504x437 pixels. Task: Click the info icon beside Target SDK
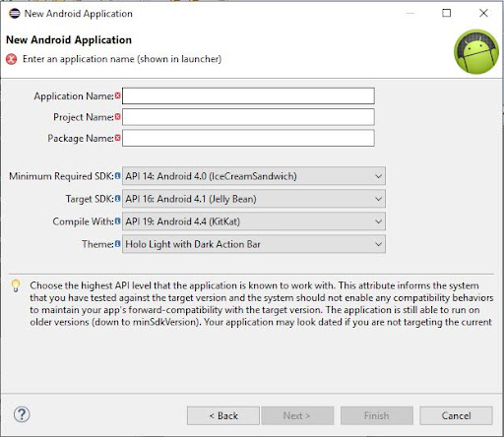[x=118, y=199]
